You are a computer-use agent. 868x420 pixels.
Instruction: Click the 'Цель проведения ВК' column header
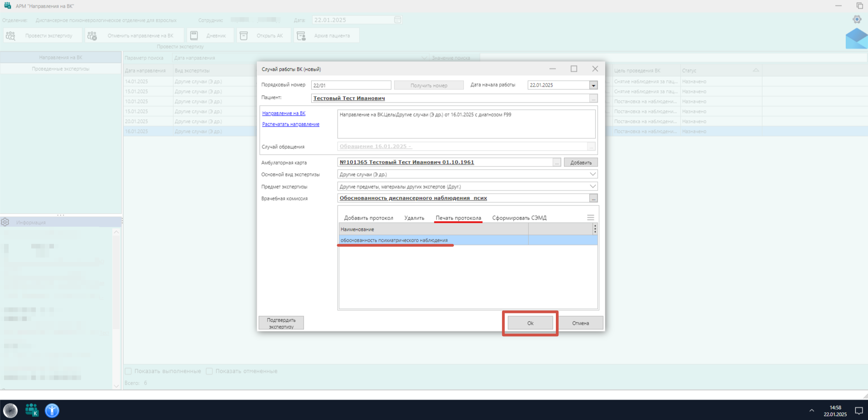tap(646, 71)
